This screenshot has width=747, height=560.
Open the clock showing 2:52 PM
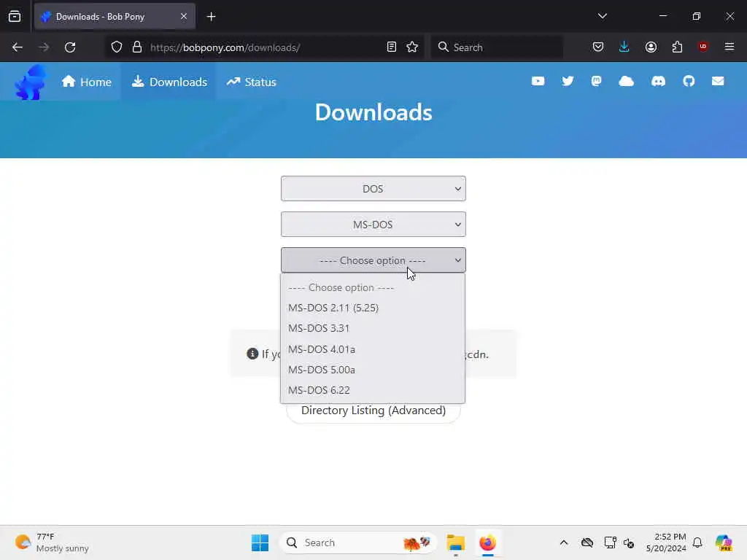pyautogui.click(x=666, y=542)
